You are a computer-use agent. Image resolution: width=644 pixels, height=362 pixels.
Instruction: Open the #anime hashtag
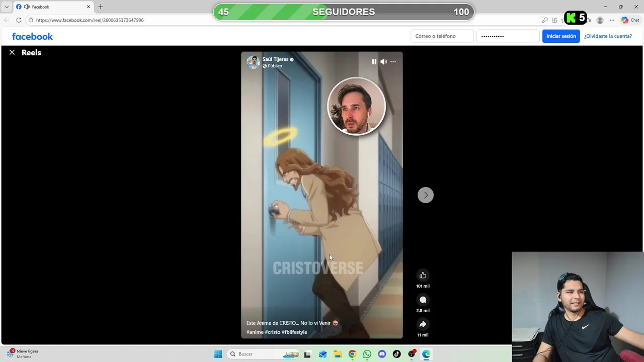(255, 332)
